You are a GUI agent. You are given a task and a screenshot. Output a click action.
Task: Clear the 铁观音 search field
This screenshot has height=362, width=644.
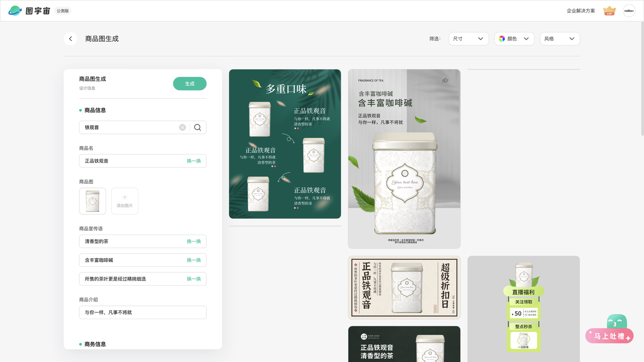(x=182, y=127)
